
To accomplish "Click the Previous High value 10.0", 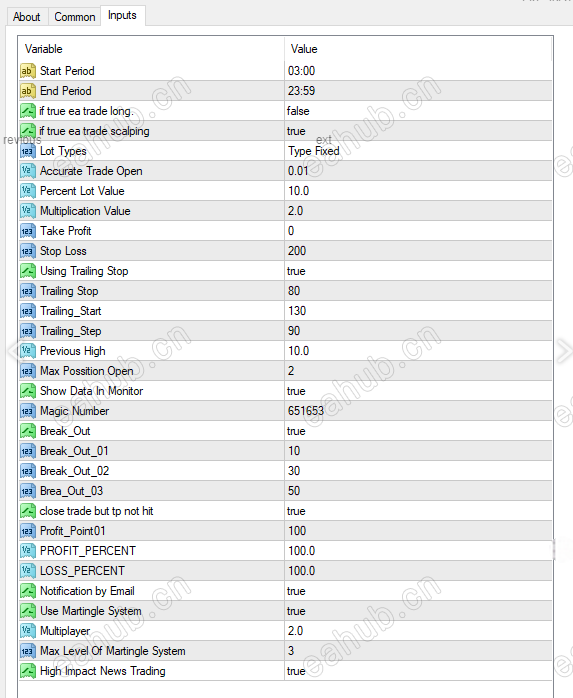I will [x=298, y=351].
